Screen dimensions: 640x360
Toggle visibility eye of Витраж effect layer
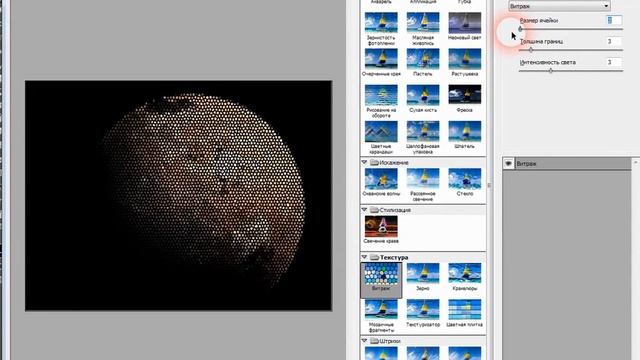(509, 164)
